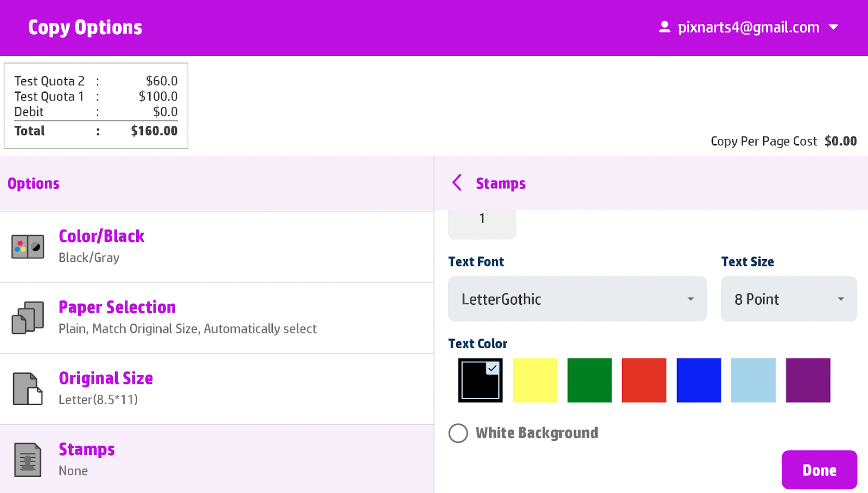Click the Paper Selection pages icon
Screen dimensions: 868x493
(x=28, y=318)
